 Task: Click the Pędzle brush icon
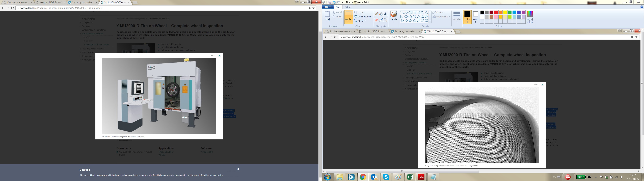(x=393, y=14)
